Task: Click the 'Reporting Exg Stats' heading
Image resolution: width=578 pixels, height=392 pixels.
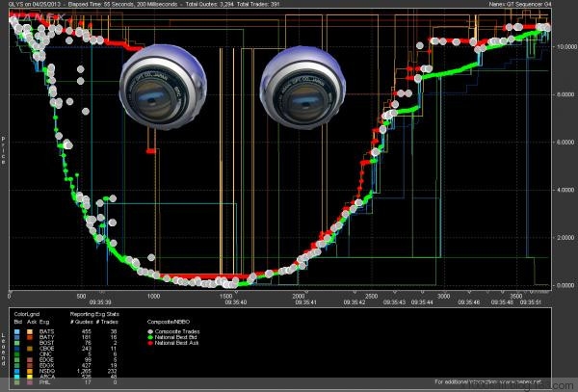Action: point(94,314)
